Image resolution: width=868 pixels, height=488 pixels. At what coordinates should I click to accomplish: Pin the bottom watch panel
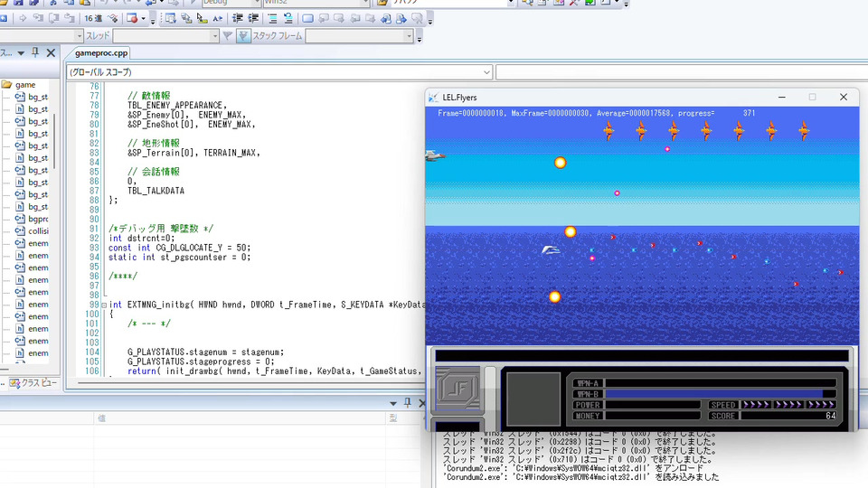pos(407,403)
